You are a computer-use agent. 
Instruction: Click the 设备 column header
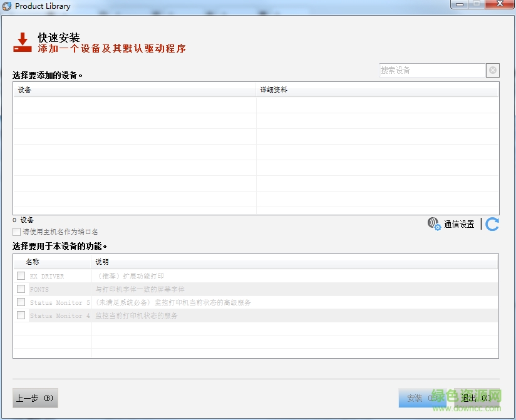[24, 89]
